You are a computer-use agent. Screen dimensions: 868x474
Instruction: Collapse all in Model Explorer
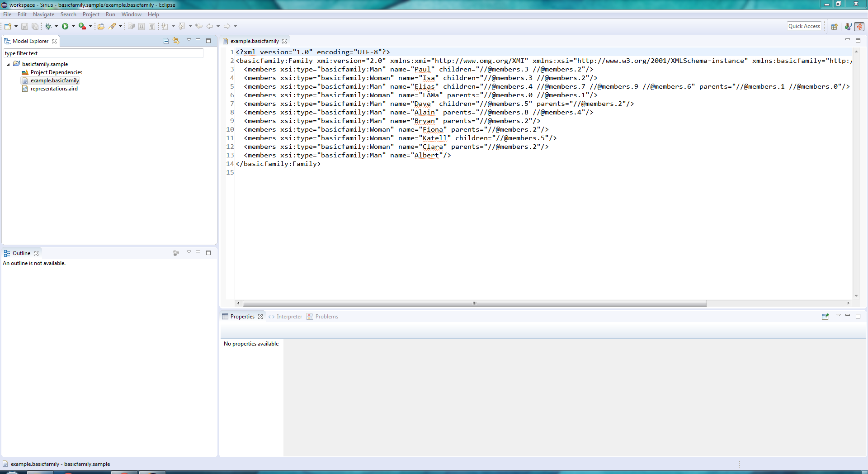point(166,41)
